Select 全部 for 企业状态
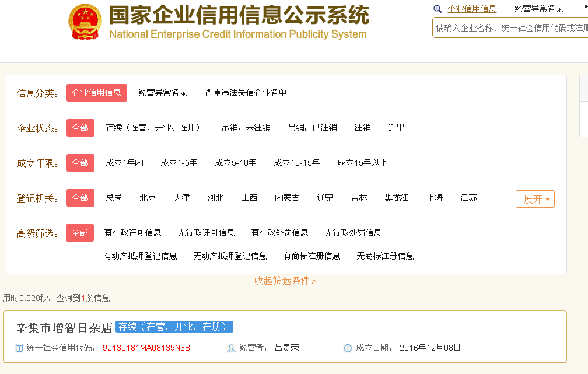This screenshot has width=588, height=374. 80,128
